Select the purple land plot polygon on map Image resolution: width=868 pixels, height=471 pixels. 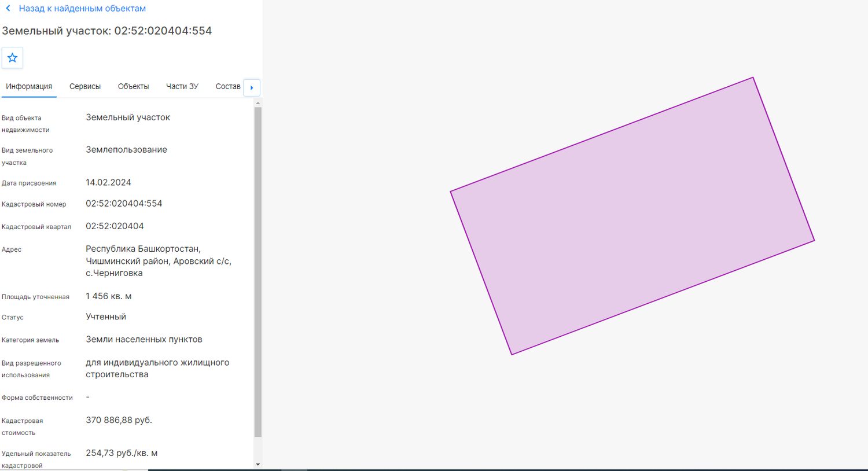coord(632,216)
